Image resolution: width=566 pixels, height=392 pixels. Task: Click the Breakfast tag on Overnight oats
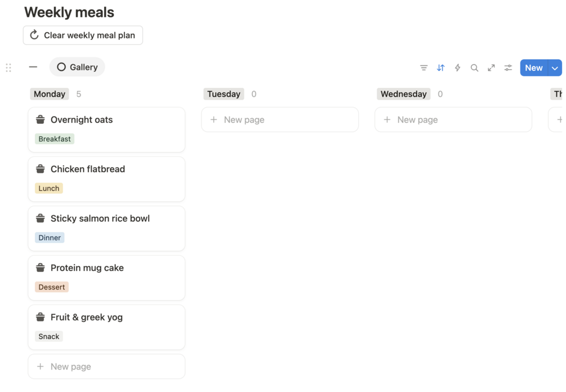click(55, 139)
